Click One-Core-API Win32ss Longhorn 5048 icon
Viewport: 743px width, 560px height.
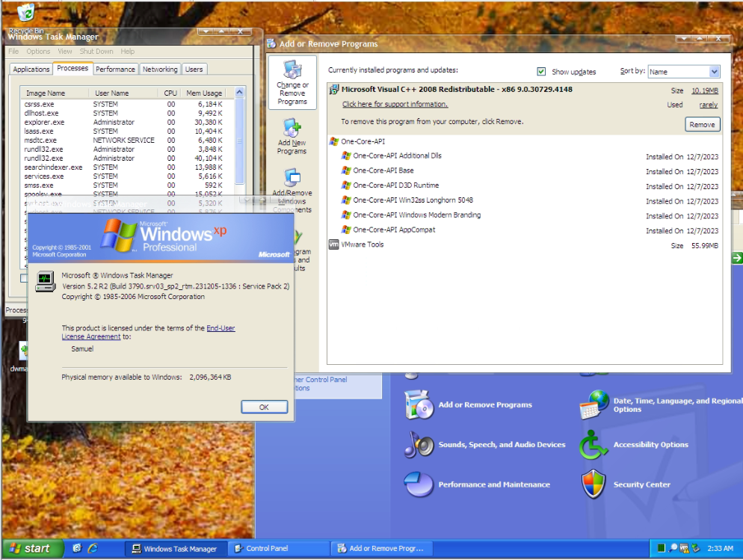point(346,200)
